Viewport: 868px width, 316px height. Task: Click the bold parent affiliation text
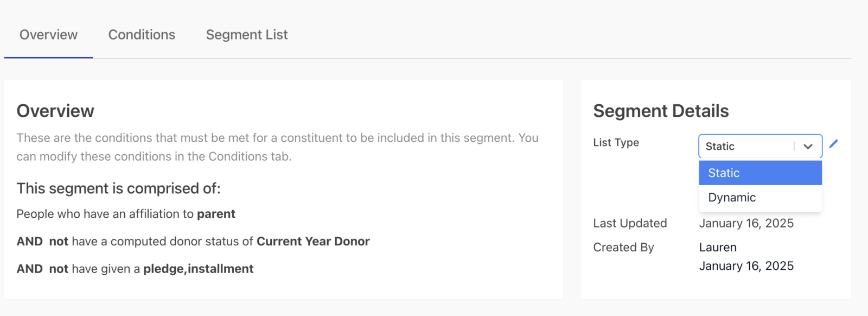[x=216, y=214]
